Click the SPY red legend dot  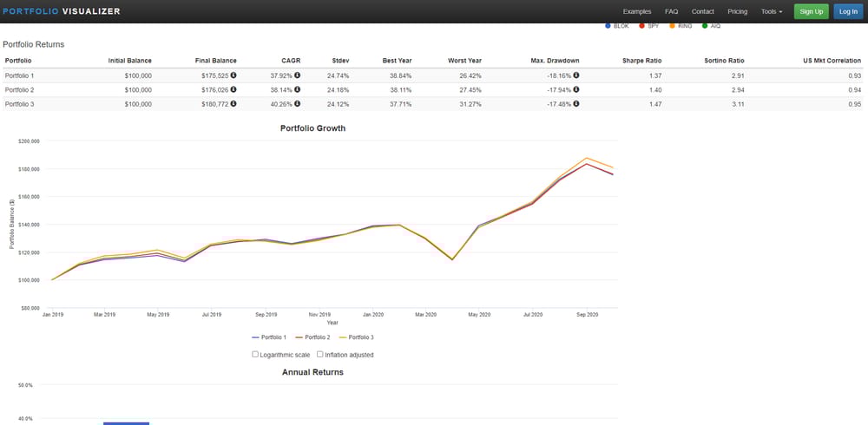click(641, 26)
